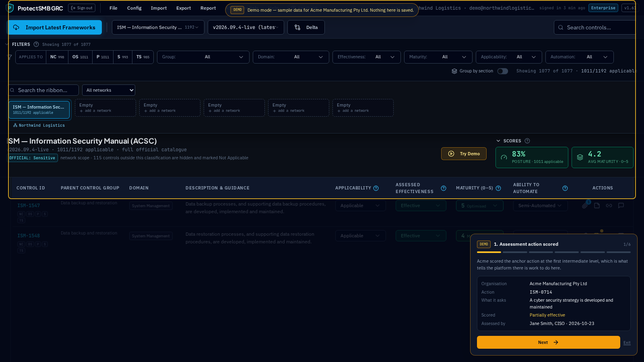Click the funnel filter icon beside Applies To
The width and height of the screenshot is (644, 362).
point(9,57)
